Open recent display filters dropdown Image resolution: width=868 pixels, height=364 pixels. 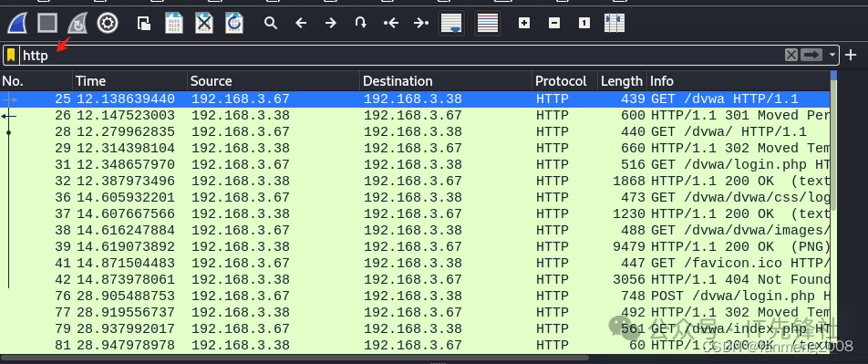[x=832, y=56]
